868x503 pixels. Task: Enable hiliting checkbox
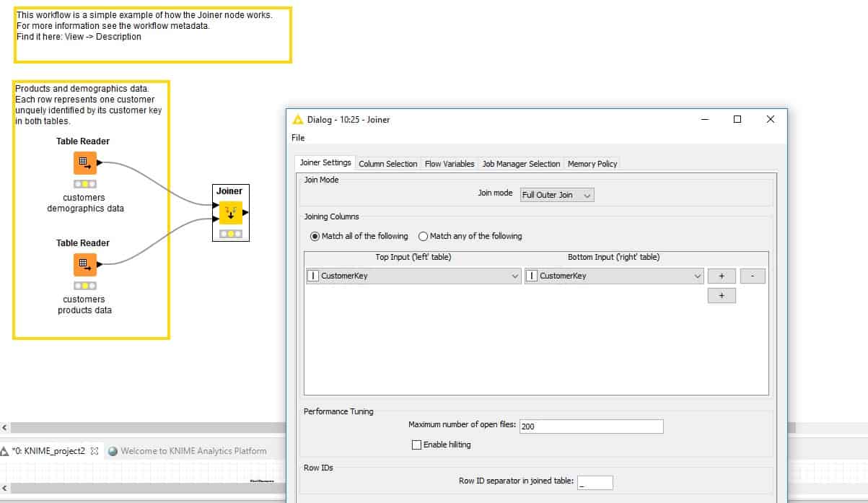click(x=416, y=445)
